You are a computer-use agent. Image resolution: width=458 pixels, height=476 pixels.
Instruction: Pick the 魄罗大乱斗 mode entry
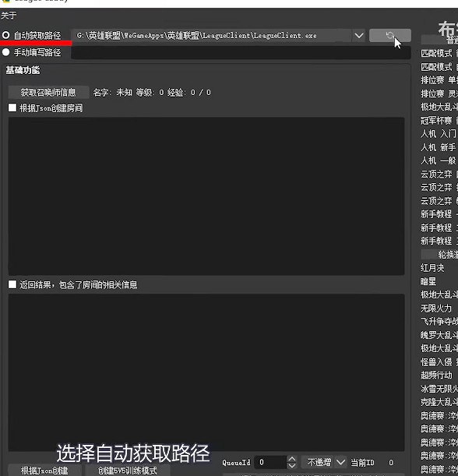tap(439, 335)
